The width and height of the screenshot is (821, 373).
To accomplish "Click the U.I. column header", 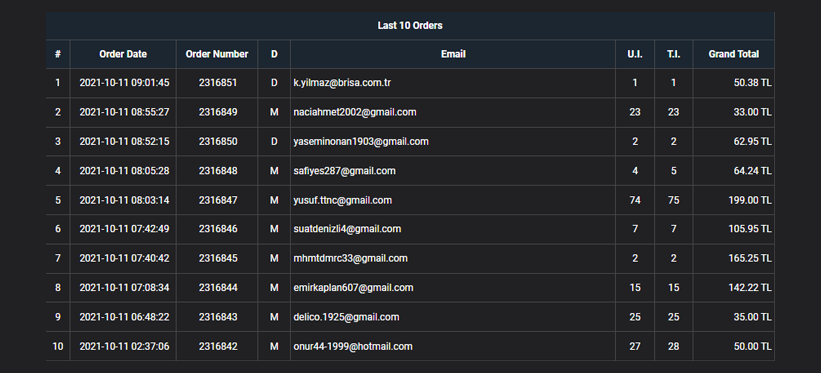I will click(635, 54).
